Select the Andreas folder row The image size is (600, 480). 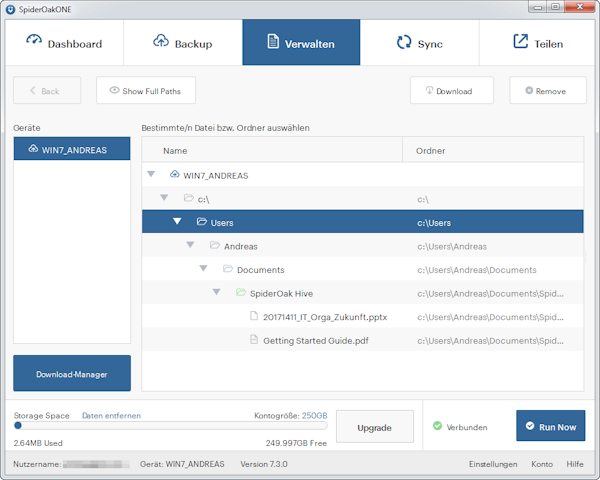coord(363,246)
